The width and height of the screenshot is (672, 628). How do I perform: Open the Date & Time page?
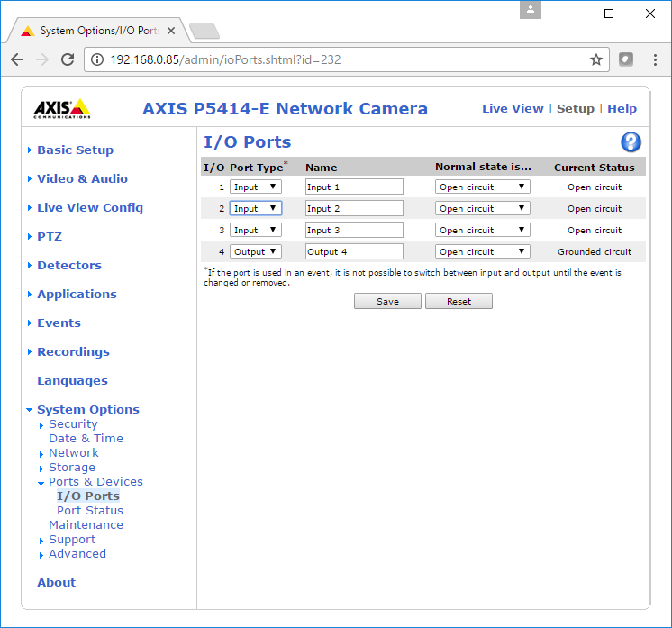(x=86, y=439)
